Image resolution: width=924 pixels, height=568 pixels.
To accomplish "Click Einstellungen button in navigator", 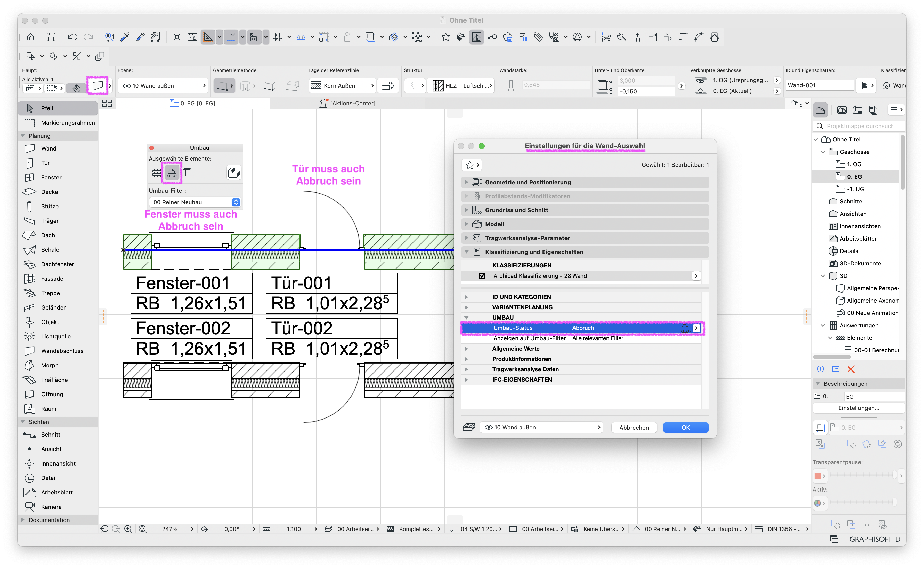I will [x=858, y=408].
